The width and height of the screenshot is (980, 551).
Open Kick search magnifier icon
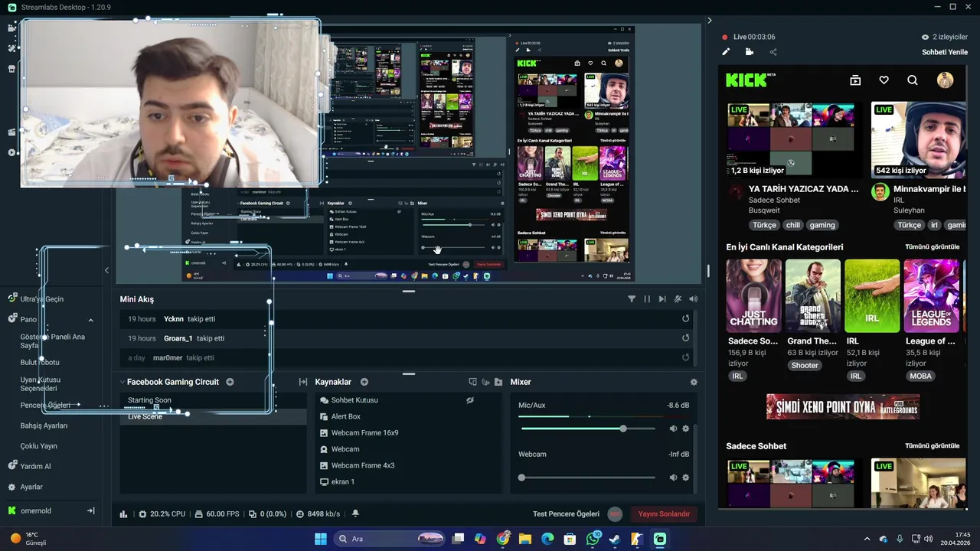[912, 80]
